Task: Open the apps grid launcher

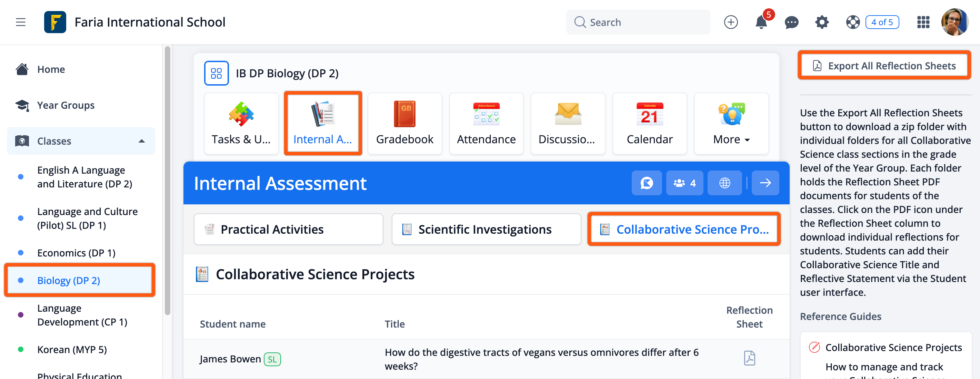Action: pos(923,22)
